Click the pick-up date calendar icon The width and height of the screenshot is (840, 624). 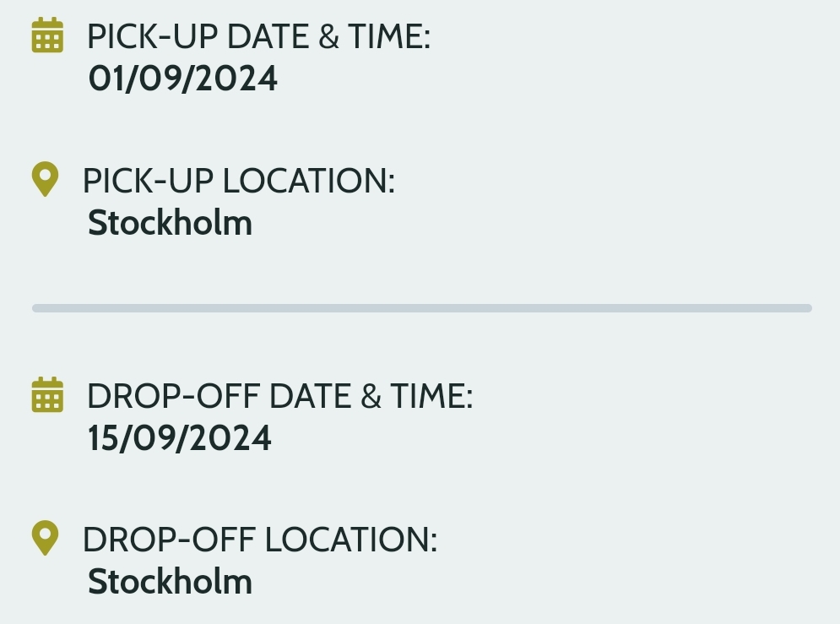click(47, 35)
